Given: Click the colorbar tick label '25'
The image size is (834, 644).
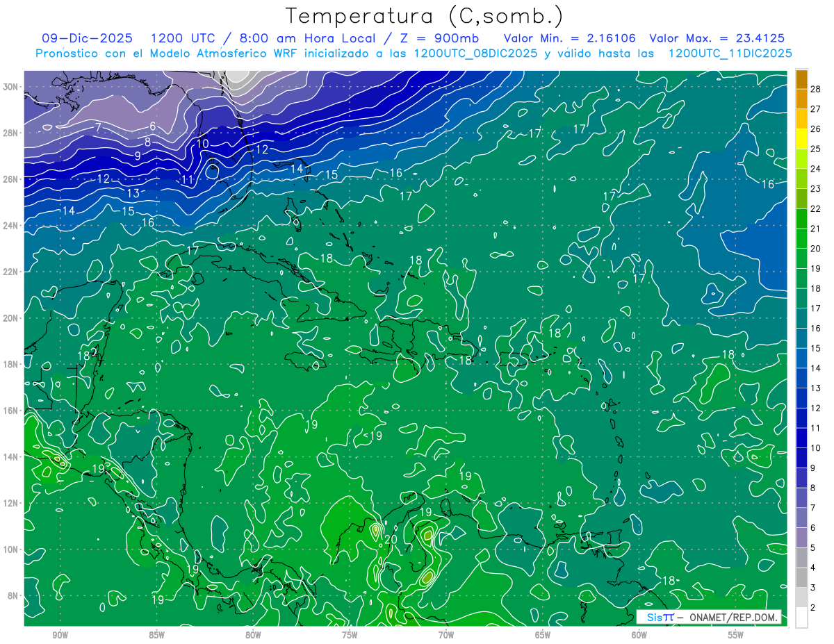Looking at the screenshot, I should pos(816,149).
